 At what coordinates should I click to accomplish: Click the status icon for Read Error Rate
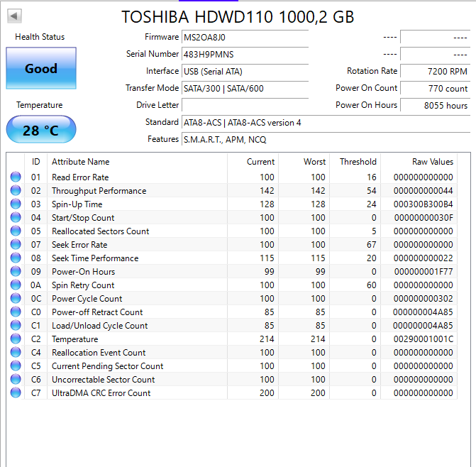click(x=16, y=177)
